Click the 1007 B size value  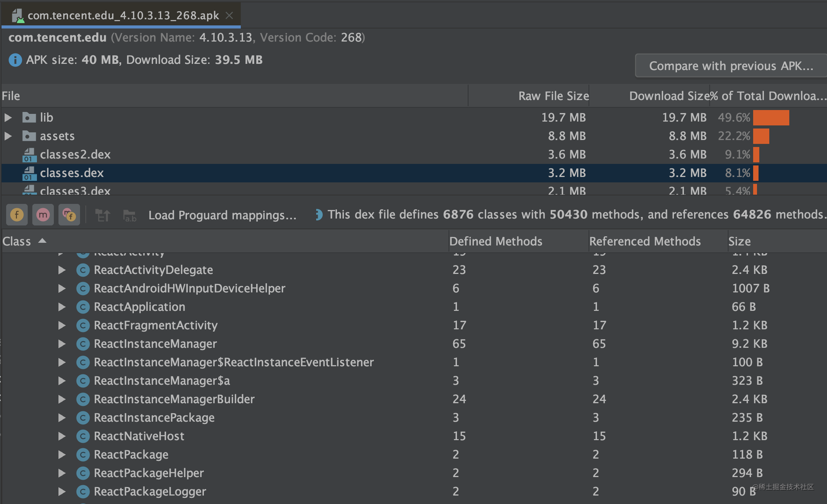(x=750, y=289)
